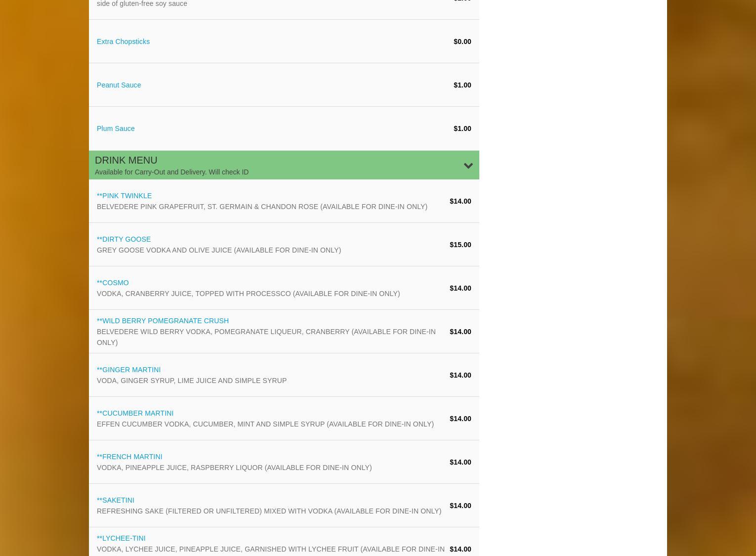The image size is (756, 556).
Task: Click the DRINK MENU heading
Action: [x=126, y=160]
